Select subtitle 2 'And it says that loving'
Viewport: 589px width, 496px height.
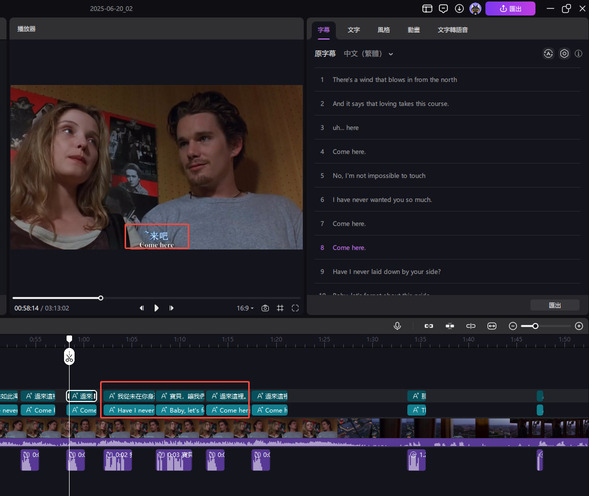448,104
